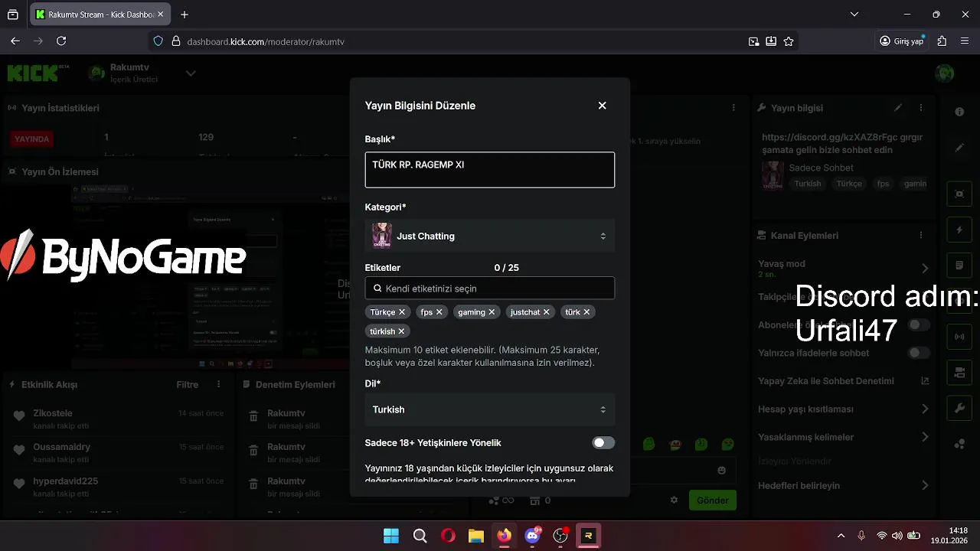Viewport: 980px width, 551px height.
Task: Reload the current page
Action: (61, 41)
